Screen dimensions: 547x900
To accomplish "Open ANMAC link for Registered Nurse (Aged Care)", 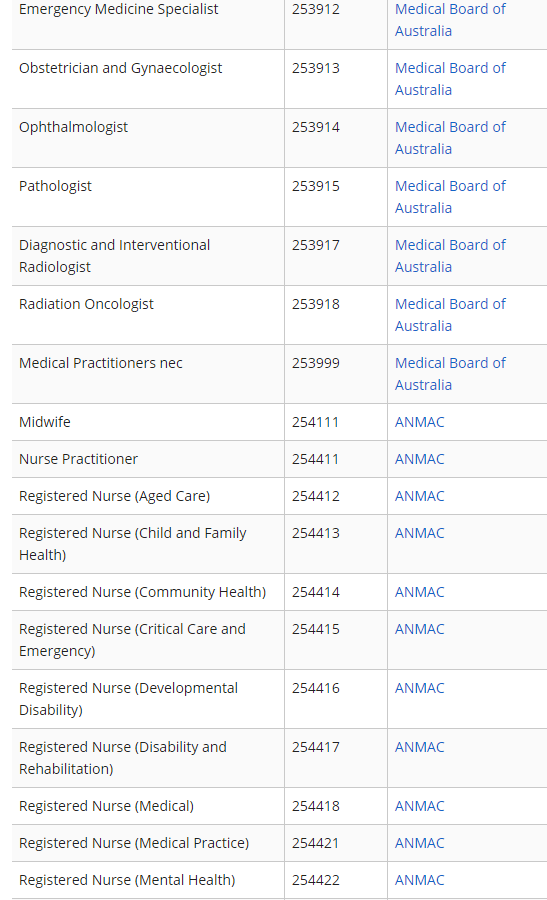I will [420, 496].
